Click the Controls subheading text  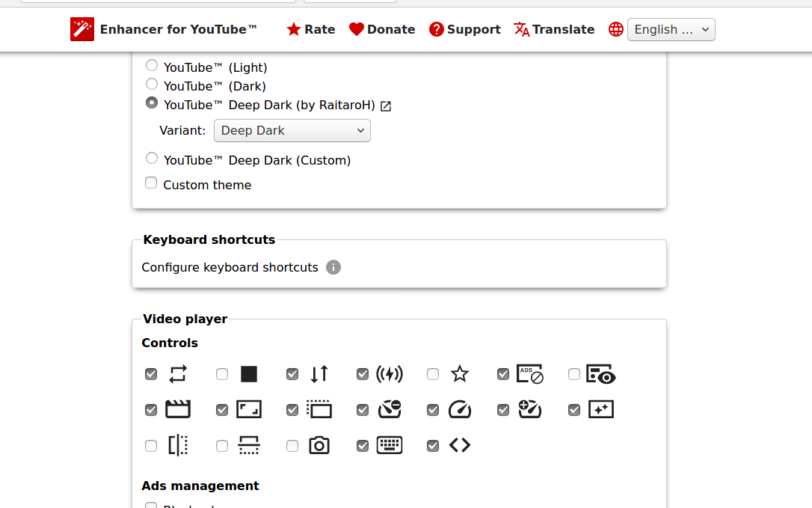point(170,343)
